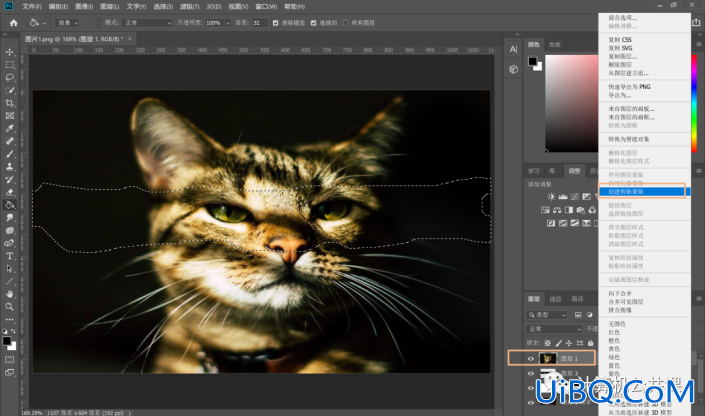The width and height of the screenshot is (705, 416).
Task: Add a Color Balance adjustment
Action: click(x=557, y=210)
